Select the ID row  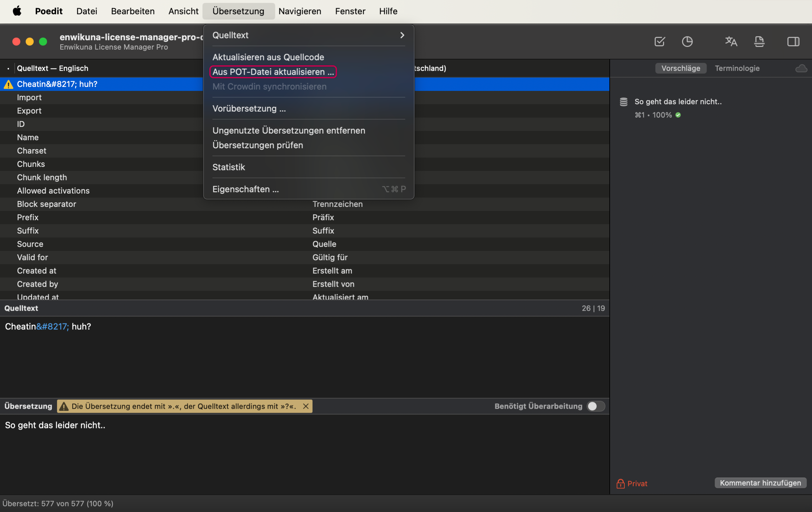[x=305, y=124]
